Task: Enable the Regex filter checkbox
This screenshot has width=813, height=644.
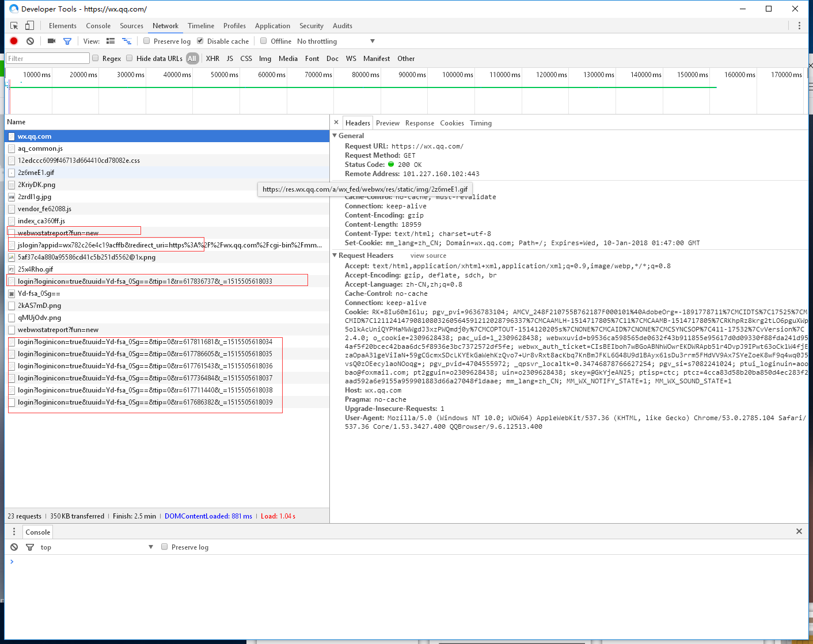Action: pos(96,58)
